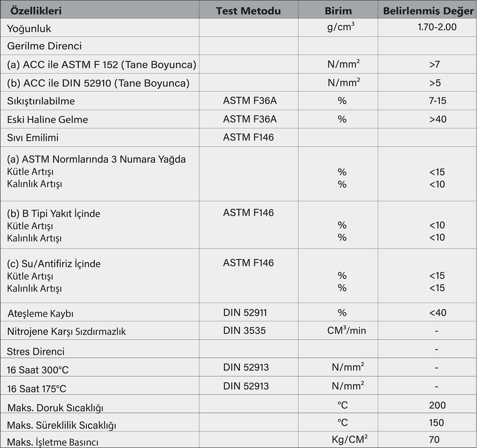Click the Maks. Doruk Sıcaklığı label

click(55, 407)
